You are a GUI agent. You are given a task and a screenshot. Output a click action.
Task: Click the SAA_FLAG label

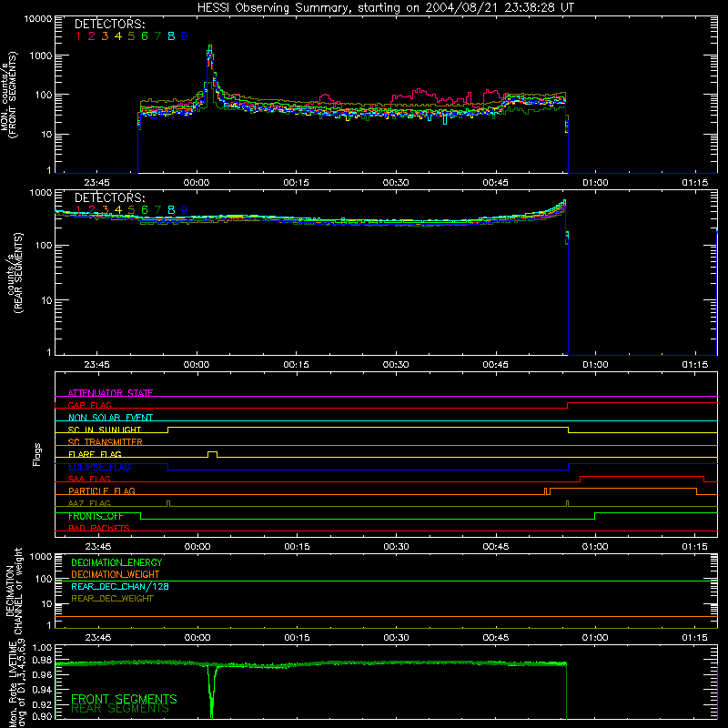(x=89, y=479)
